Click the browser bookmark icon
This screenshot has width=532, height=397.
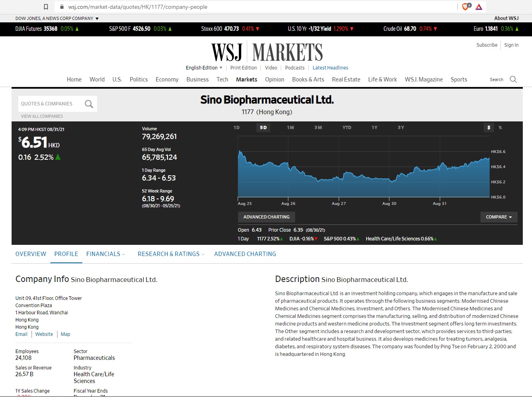(x=46, y=7)
